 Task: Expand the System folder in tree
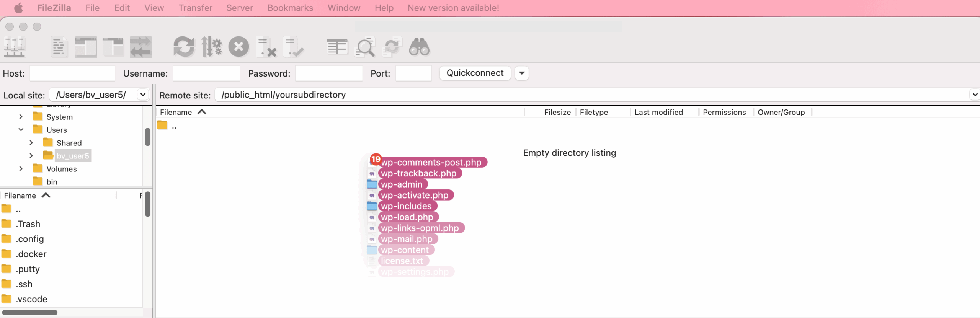tap(21, 117)
